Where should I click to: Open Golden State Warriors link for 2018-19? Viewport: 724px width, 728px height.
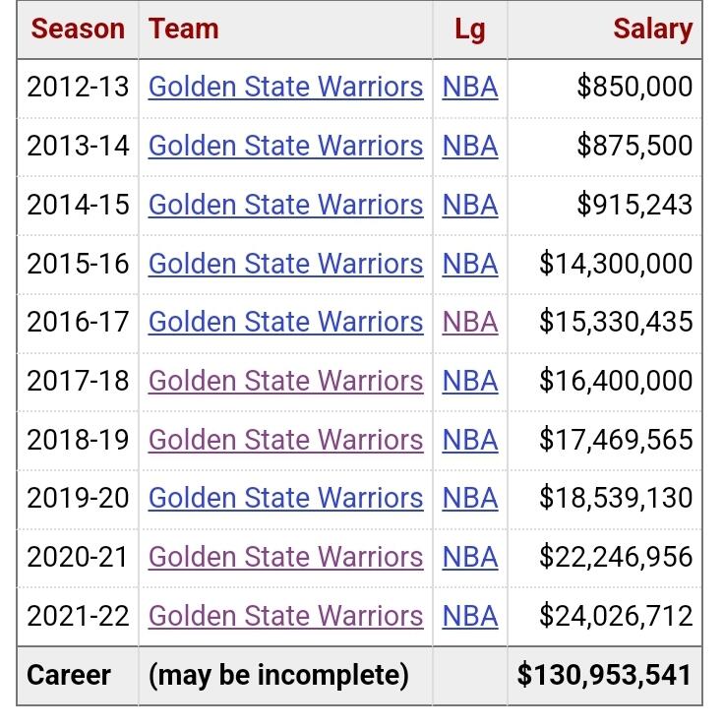(285, 440)
